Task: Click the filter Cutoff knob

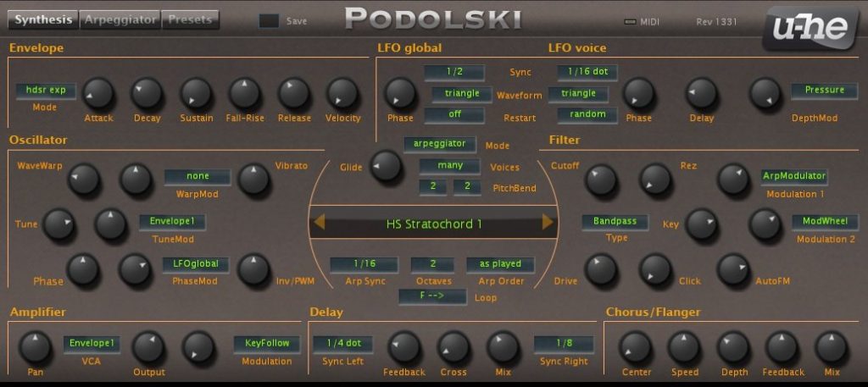Action: tap(601, 180)
